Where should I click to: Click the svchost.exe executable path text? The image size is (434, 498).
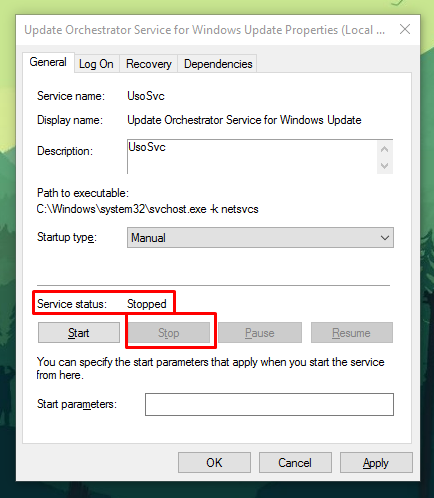tap(147, 209)
